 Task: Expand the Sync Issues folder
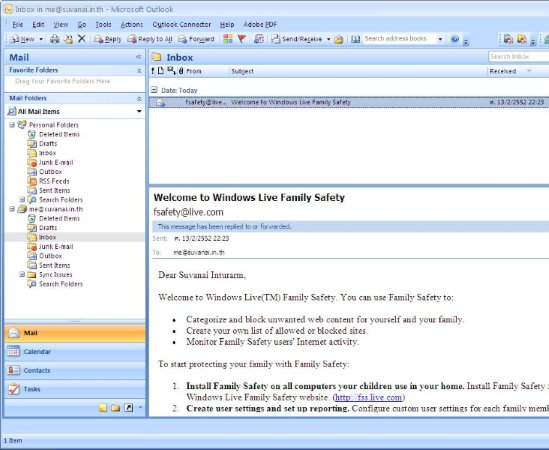pyautogui.click(x=22, y=275)
